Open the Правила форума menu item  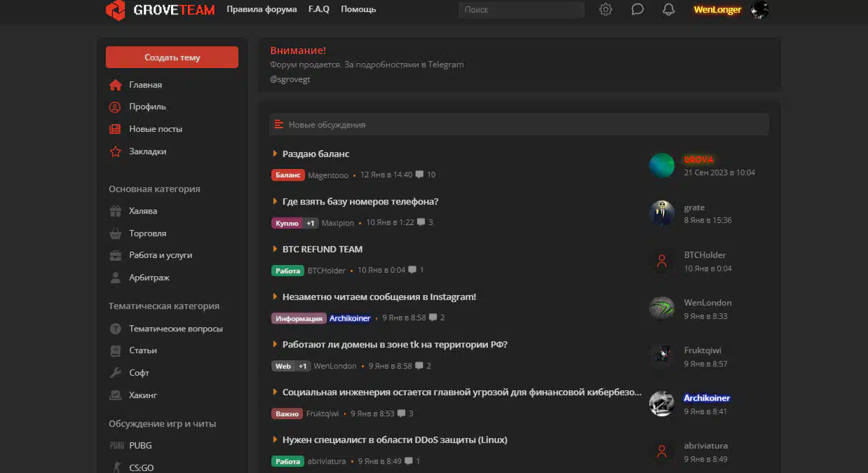pyautogui.click(x=262, y=10)
